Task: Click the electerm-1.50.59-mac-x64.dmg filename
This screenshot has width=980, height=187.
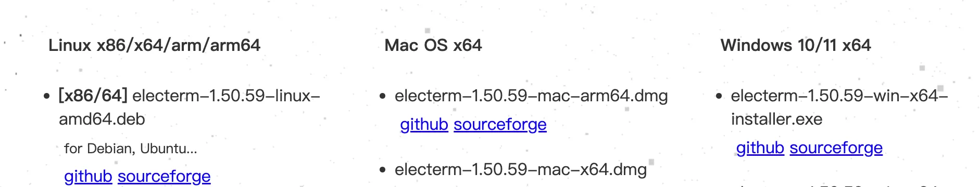Action: point(521,169)
